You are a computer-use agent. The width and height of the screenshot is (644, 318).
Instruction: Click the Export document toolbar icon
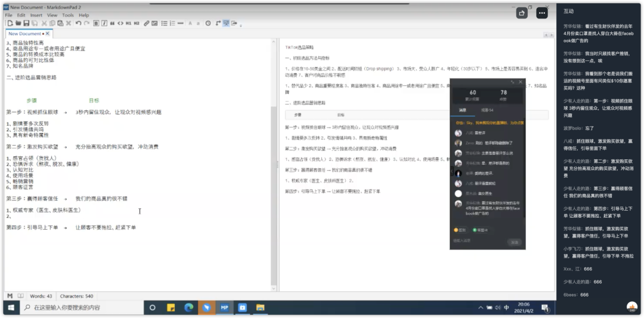(x=234, y=23)
